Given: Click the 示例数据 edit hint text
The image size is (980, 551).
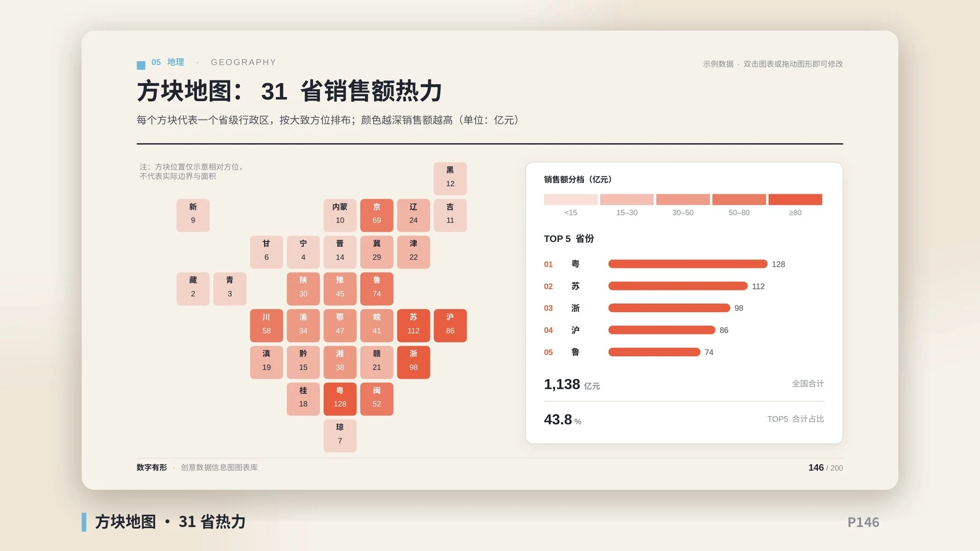Looking at the screenshot, I should (x=773, y=64).
